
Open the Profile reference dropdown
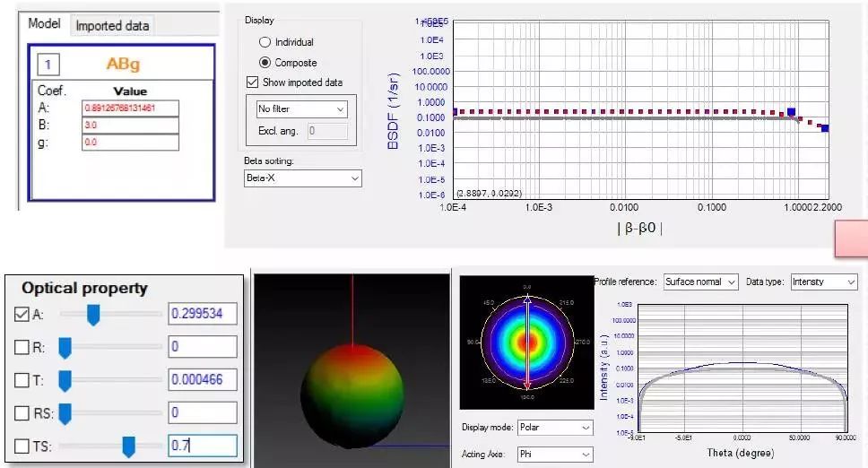[700, 282]
